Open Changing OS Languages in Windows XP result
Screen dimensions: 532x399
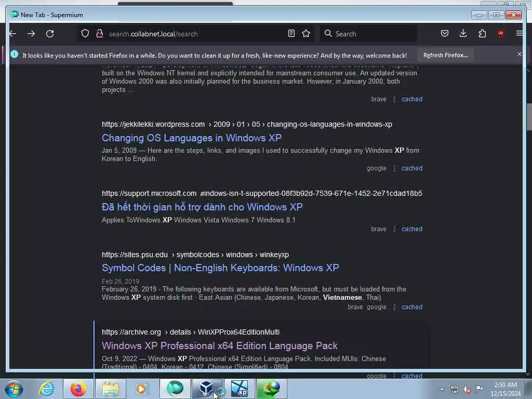[192, 138]
